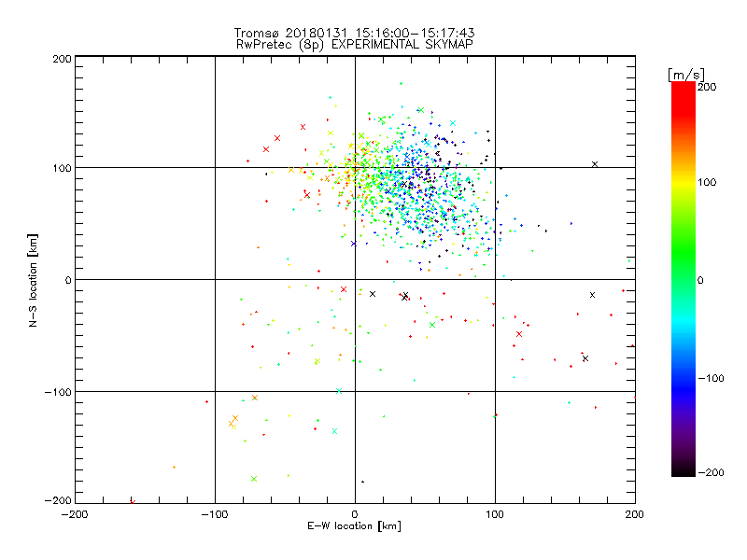This screenshot has width=747, height=560.
Task: Click the green X marker near the bottom at -180 km south
Action: pos(254,479)
